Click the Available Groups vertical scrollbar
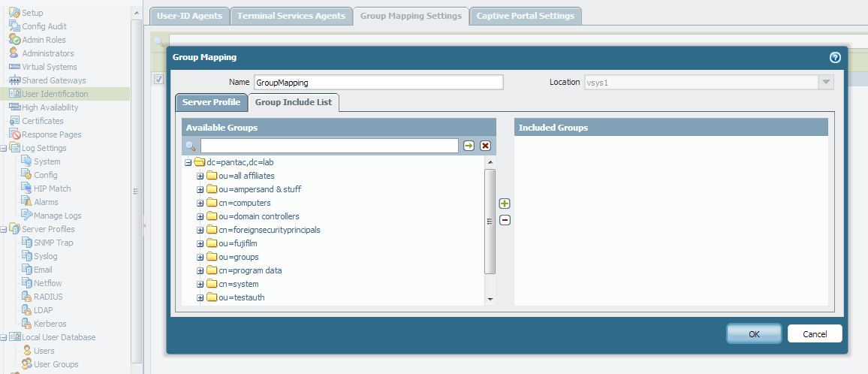Viewport: 868px width, 374px height. tap(490, 222)
